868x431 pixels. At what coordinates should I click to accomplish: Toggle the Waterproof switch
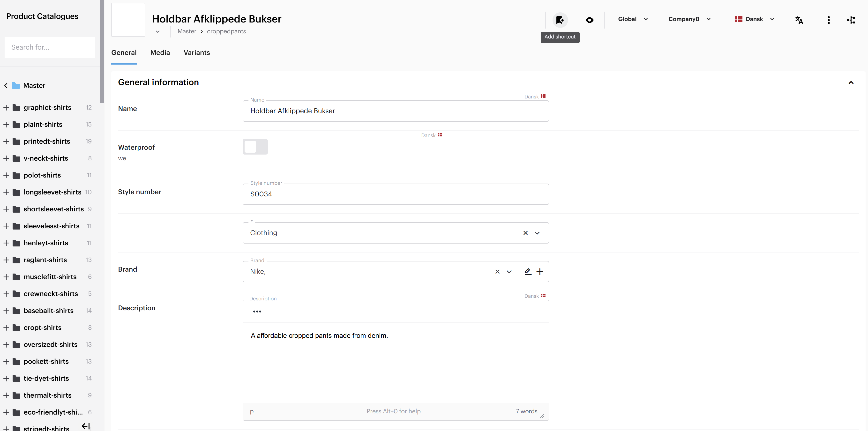click(255, 147)
